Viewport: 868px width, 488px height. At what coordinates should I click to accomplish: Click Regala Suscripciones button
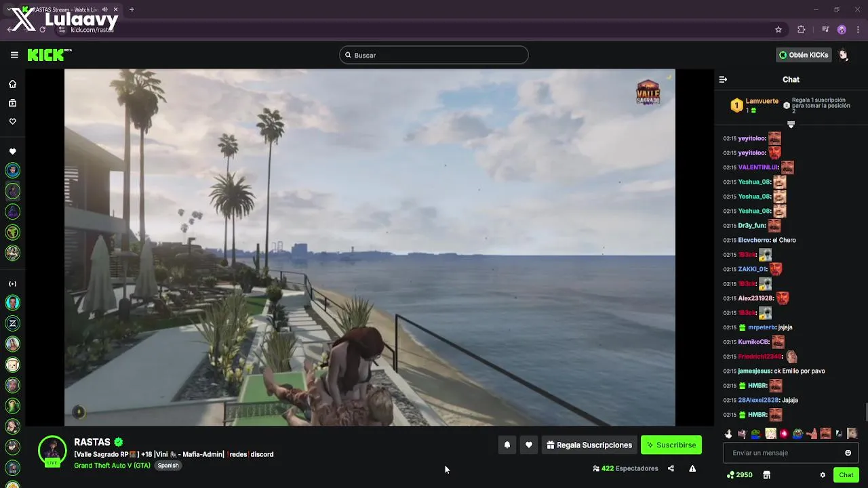click(x=589, y=445)
